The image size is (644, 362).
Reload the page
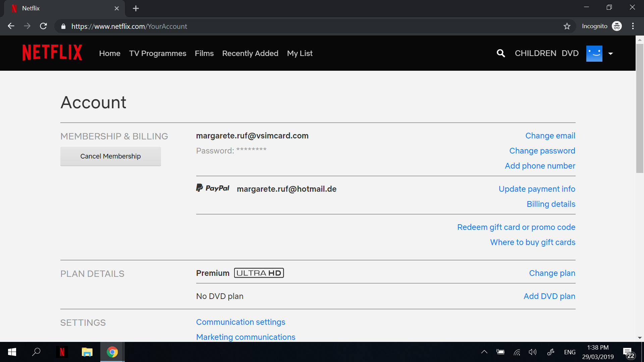pos(43,26)
